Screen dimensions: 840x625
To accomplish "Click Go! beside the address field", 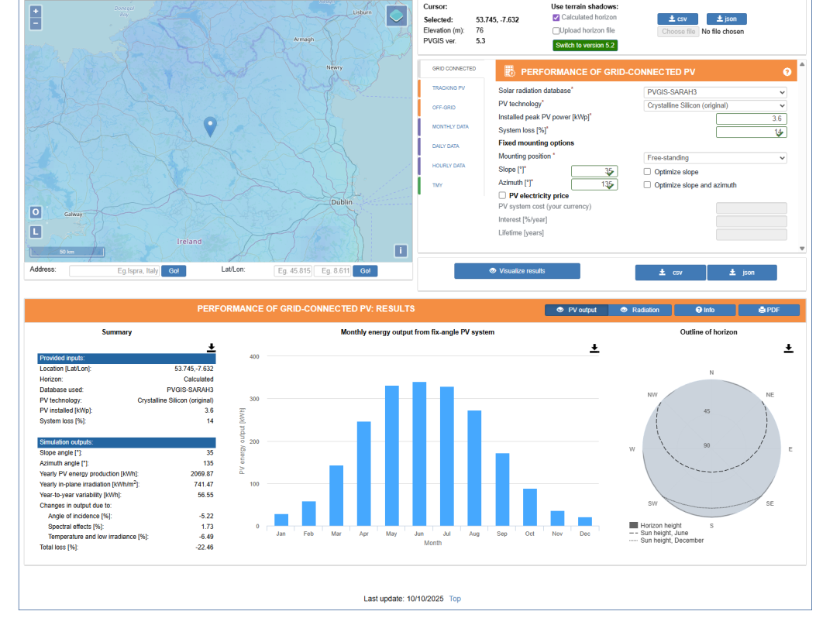I will tap(174, 271).
